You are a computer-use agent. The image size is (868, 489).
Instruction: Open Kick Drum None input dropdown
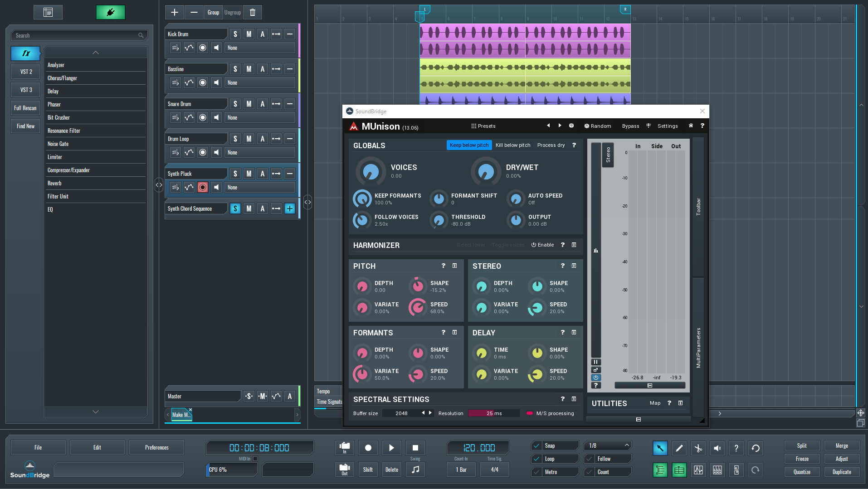(x=260, y=48)
